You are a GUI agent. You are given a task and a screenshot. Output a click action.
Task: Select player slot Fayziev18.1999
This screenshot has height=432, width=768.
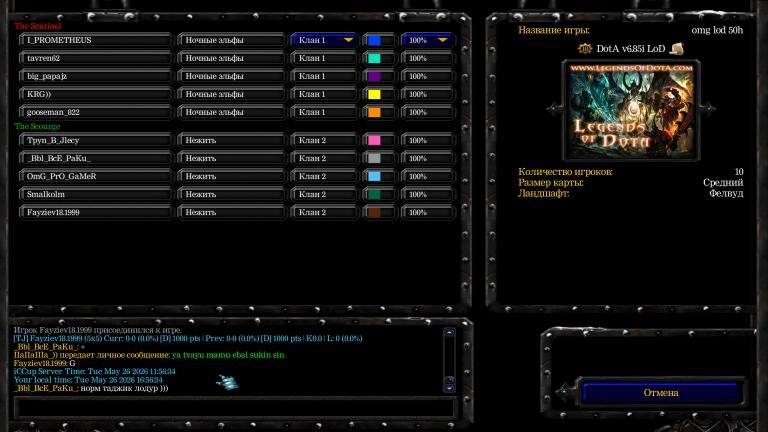tap(96, 213)
